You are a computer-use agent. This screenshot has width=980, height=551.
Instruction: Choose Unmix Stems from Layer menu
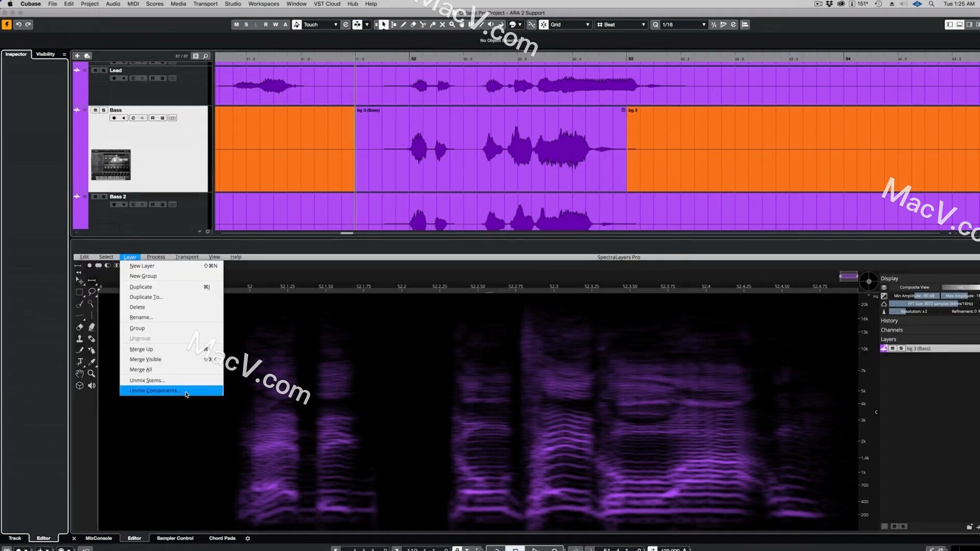click(x=171, y=381)
